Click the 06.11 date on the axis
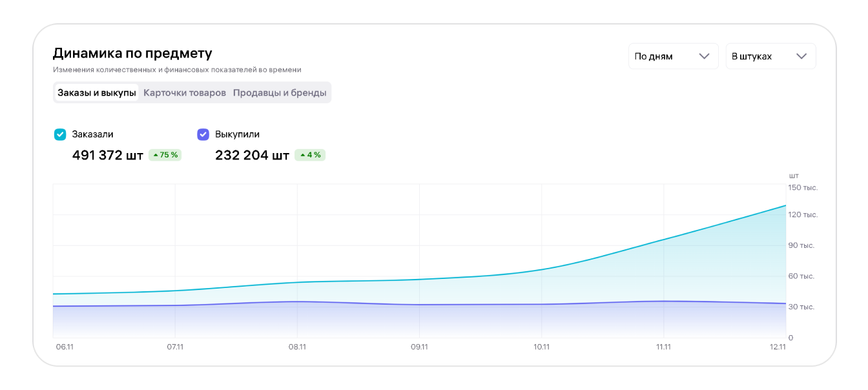 click(x=65, y=347)
